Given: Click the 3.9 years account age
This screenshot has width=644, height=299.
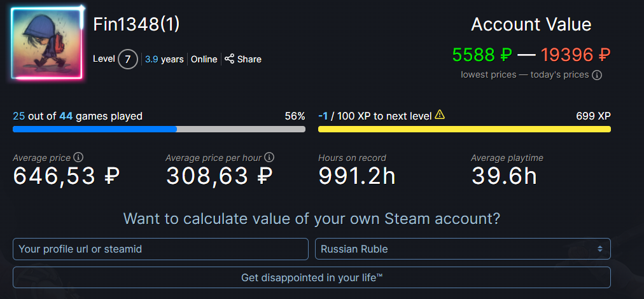Looking at the screenshot, I should coord(164,60).
